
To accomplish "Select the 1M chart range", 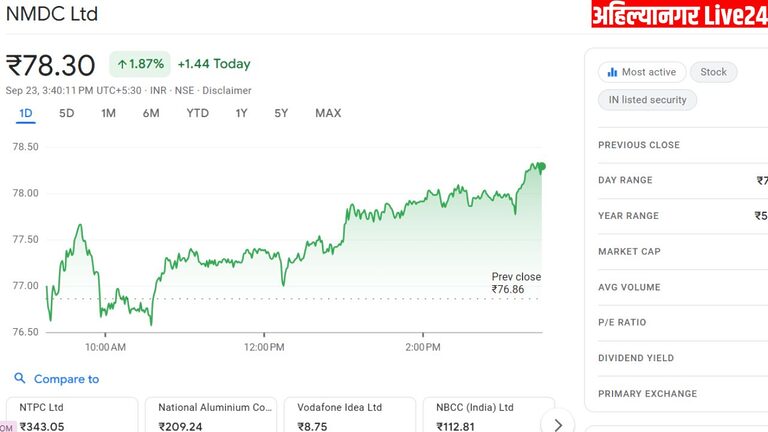I will click(x=108, y=113).
